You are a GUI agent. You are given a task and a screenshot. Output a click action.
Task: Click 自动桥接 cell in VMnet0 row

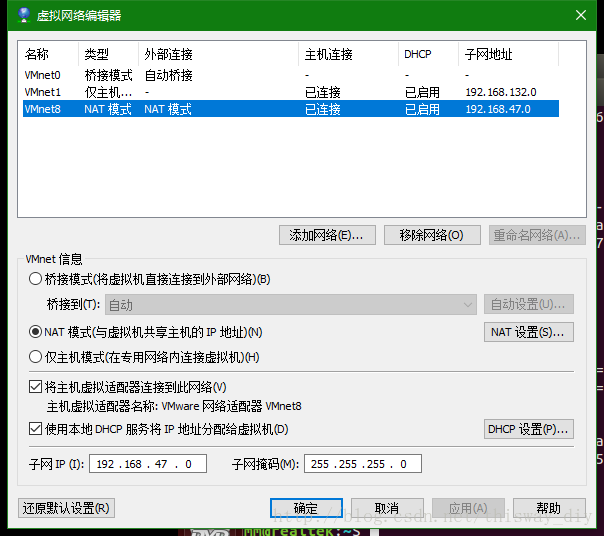point(168,75)
